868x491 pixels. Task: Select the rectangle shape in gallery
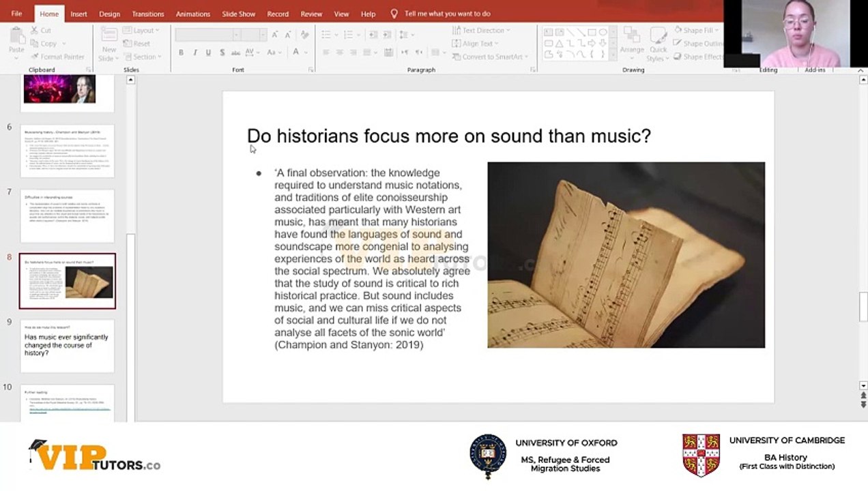pos(592,32)
